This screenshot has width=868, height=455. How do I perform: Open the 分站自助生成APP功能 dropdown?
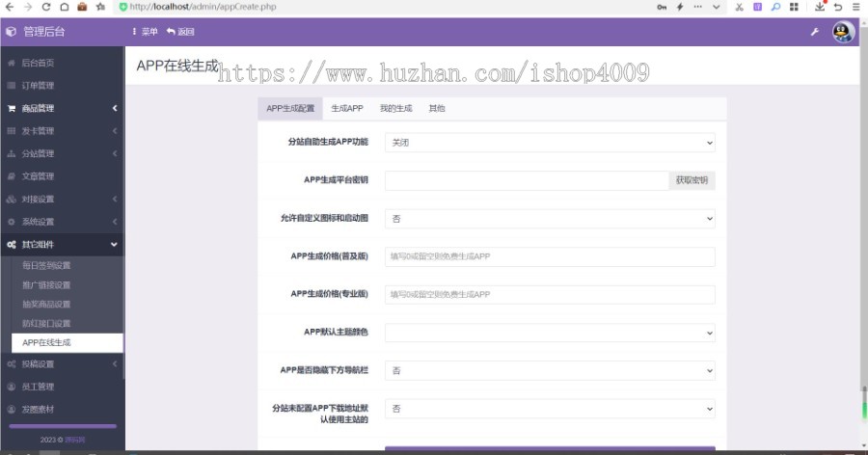550,143
